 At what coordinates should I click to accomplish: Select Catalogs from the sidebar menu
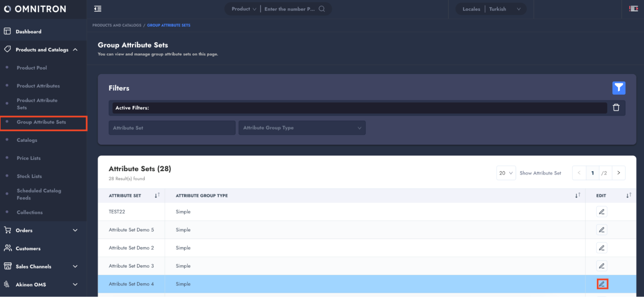pos(27,140)
